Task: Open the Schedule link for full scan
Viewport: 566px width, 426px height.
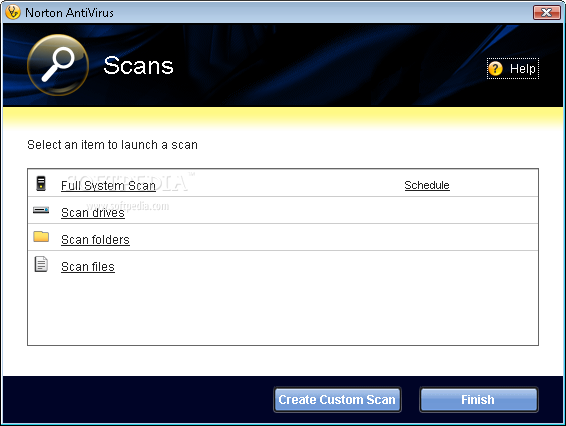Action: [427, 185]
